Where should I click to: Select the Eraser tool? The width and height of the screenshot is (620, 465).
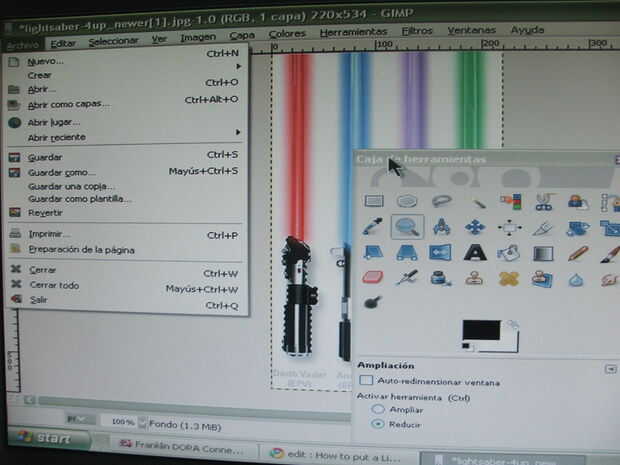coord(372,277)
